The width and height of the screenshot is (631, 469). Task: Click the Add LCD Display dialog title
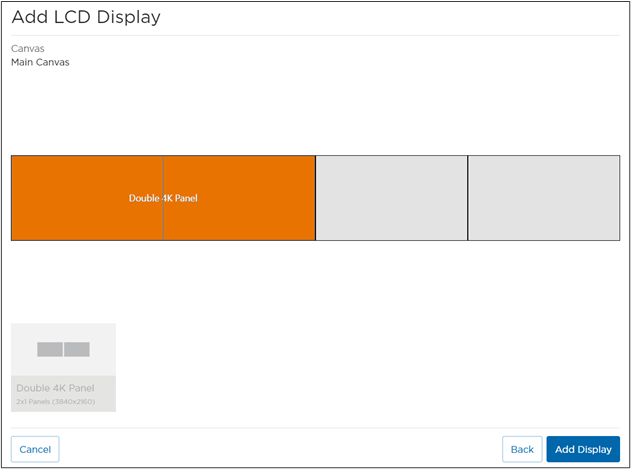[86, 17]
